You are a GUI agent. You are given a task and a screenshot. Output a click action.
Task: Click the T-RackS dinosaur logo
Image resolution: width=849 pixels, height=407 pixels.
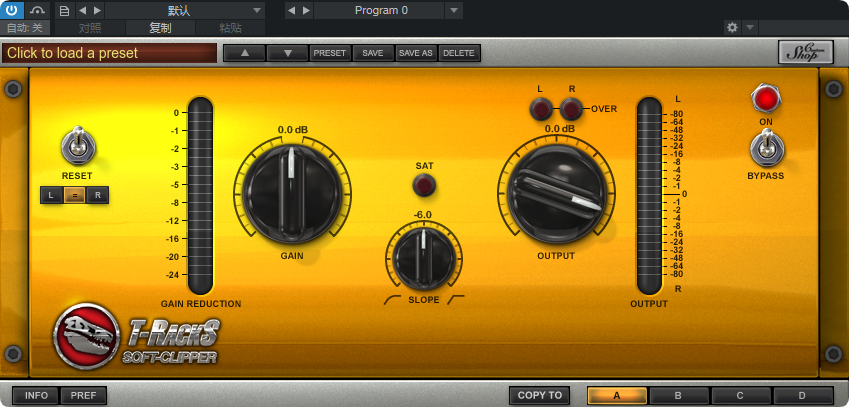[86, 336]
